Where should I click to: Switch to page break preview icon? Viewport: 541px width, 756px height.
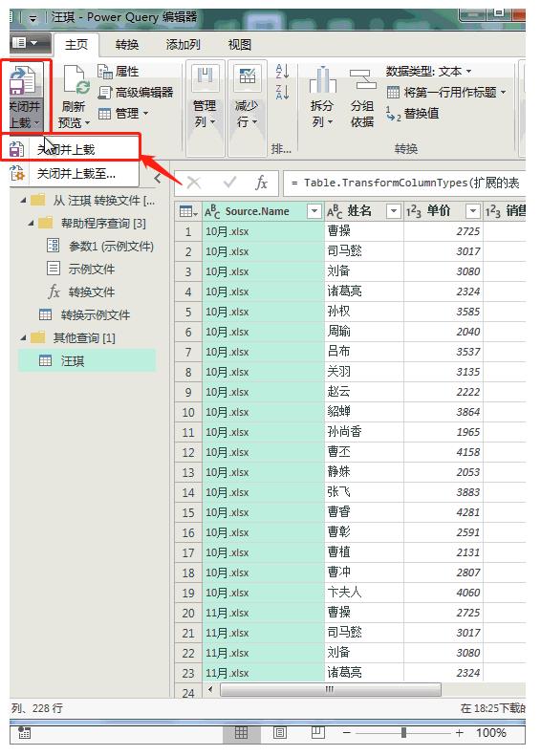pos(317,733)
